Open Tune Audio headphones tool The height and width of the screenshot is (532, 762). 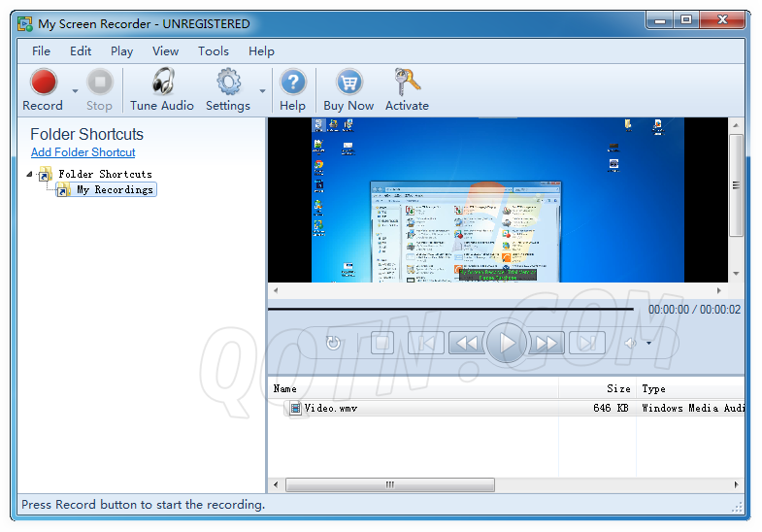coord(162,83)
